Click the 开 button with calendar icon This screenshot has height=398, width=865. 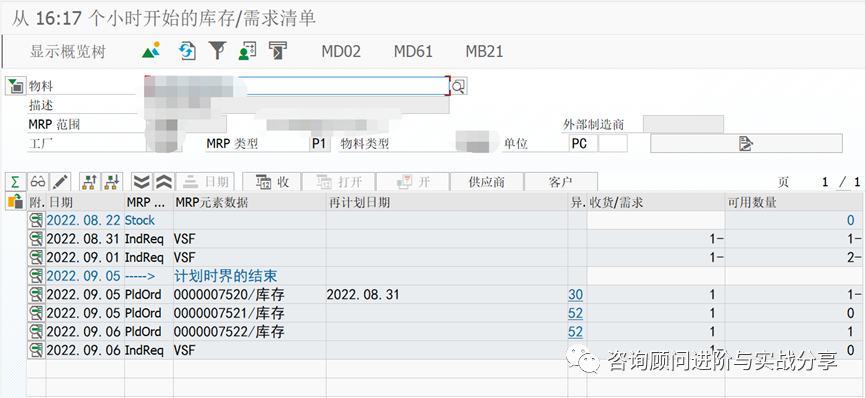point(413,182)
